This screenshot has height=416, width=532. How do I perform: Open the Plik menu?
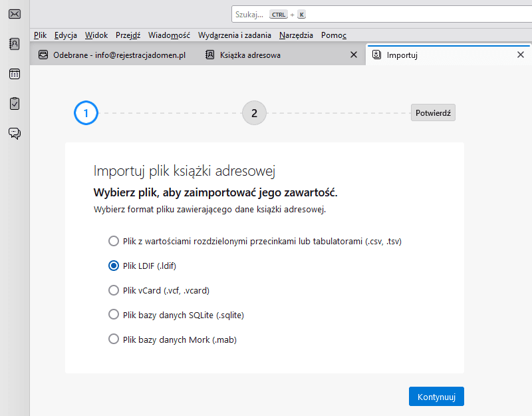(x=40, y=35)
